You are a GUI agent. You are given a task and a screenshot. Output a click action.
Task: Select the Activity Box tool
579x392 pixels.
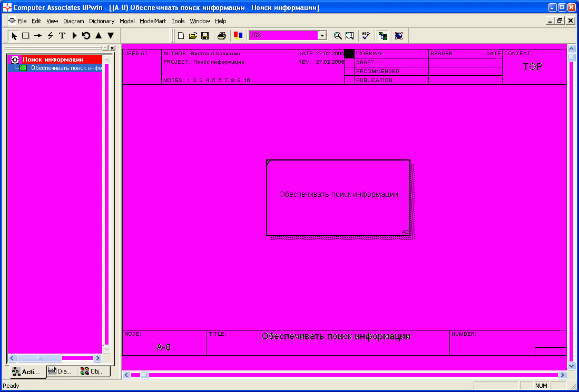[x=25, y=36]
